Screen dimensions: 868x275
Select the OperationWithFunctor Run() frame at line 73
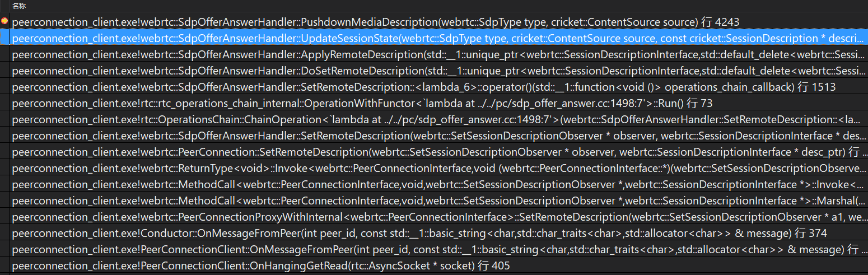[438, 103]
